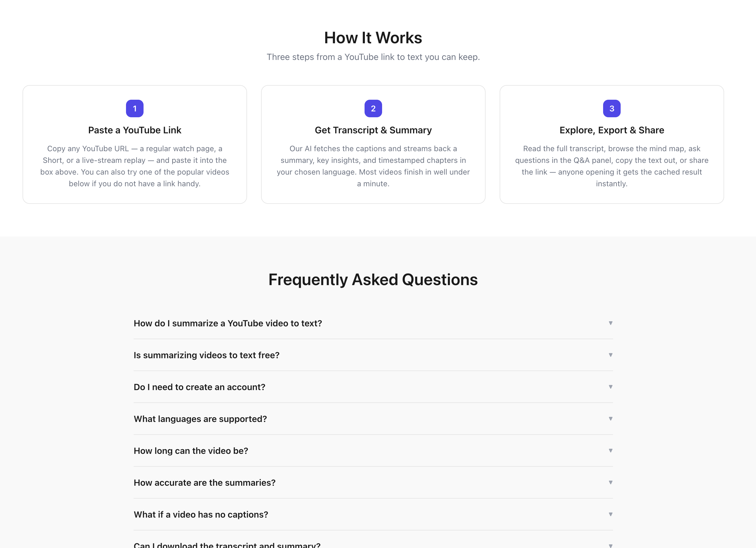Click the step 1 number badge
This screenshot has width=756, height=548.
[135, 108]
